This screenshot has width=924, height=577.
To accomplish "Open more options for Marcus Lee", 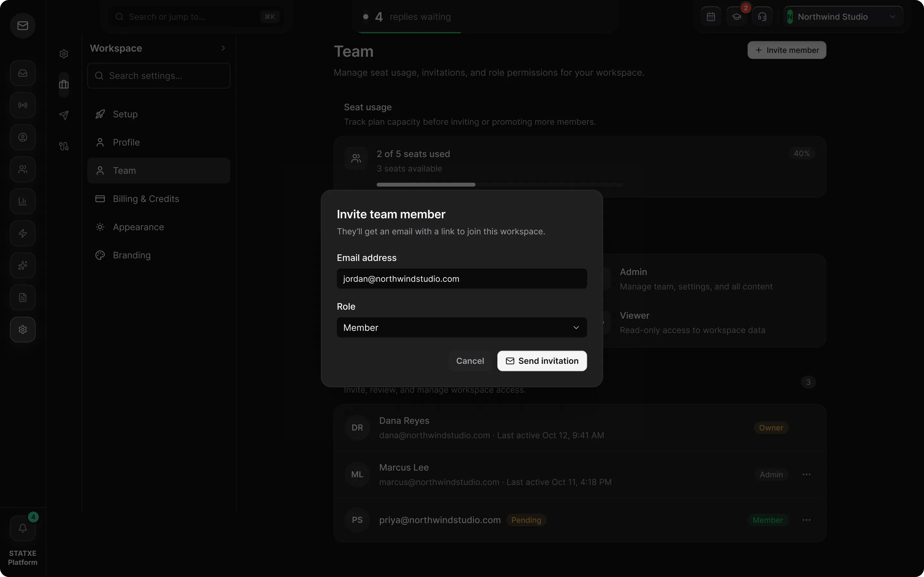I will click(x=806, y=474).
